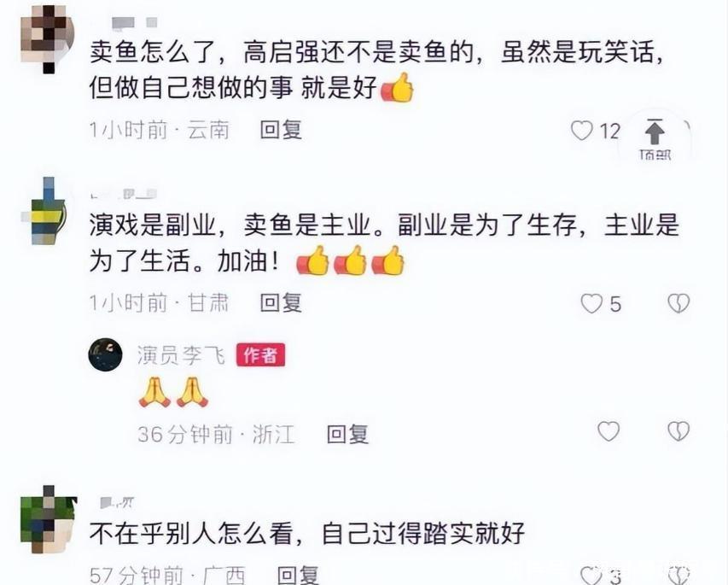This screenshot has height=585, width=728.
Task: Tap the back to top arrow button
Action: 655,137
